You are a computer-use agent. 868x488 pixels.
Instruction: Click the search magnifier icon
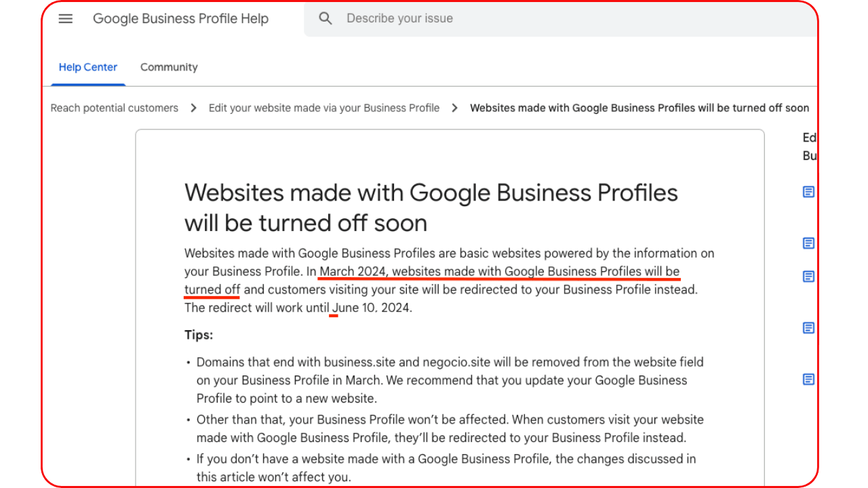point(325,19)
